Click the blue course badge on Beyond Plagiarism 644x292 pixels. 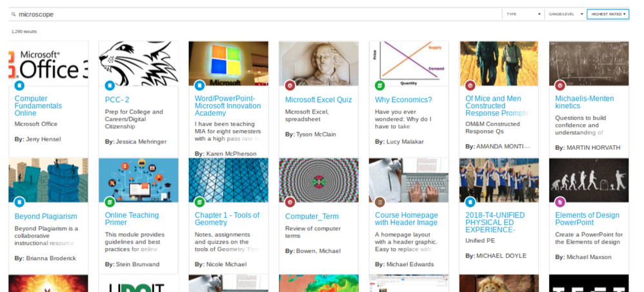19,202
